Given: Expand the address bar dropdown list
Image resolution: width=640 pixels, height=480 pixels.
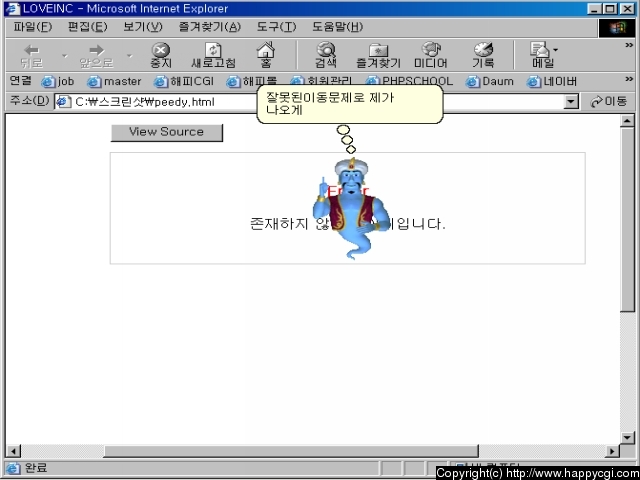Looking at the screenshot, I should coord(571,102).
